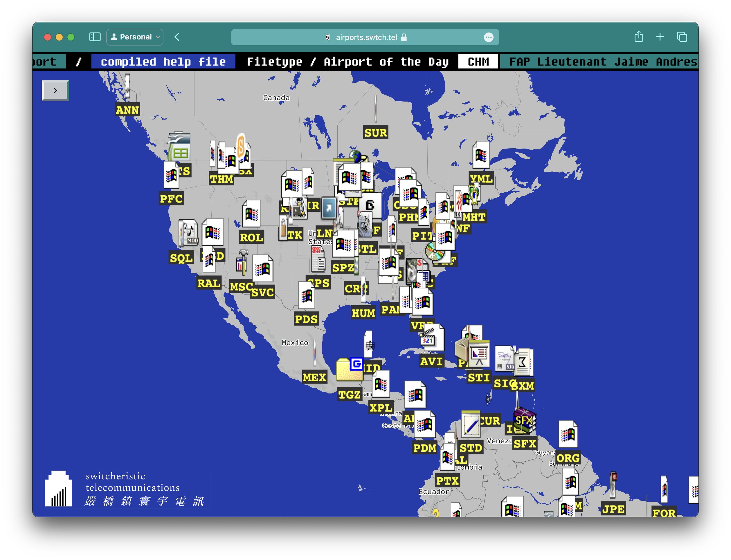Click the switcheristic telecommunications logo link
731x560 pixels.
pos(125,489)
